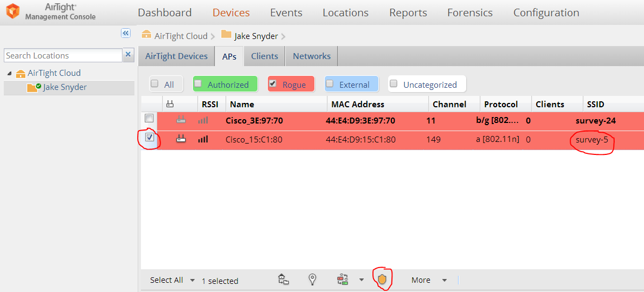
Task: Clear the location search with X icon
Action: click(x=128, y=55)
